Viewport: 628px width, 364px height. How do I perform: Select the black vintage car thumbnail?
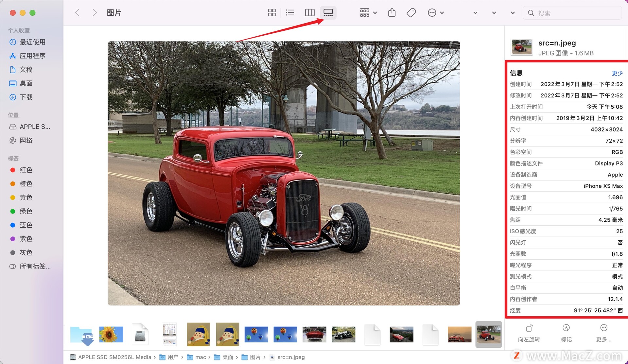click(x=343, y=334)
